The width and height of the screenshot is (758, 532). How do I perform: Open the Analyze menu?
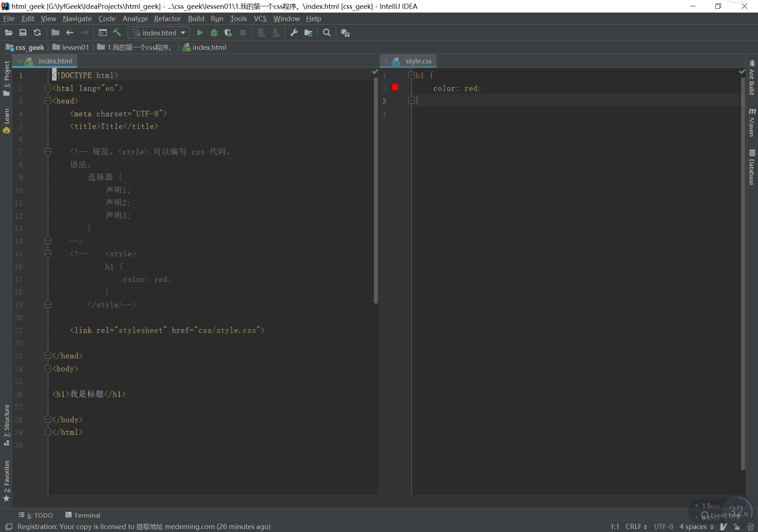(135, 18)
